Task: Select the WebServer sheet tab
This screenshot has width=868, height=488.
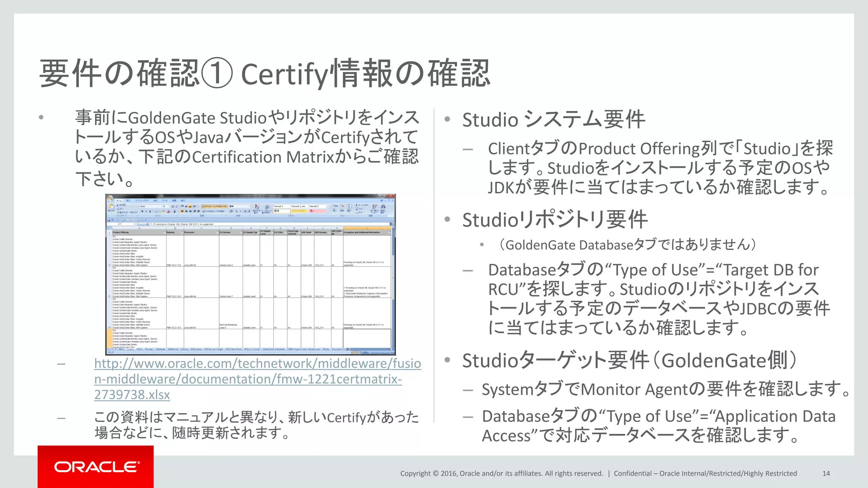Action: click(x=173, y=349)
